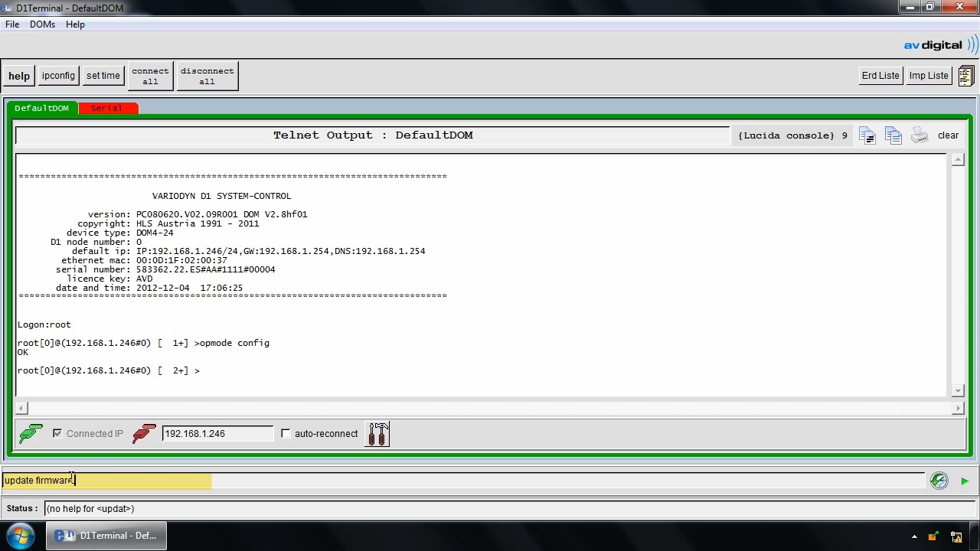Show hidden system tray icons

(x=914, y=536)
